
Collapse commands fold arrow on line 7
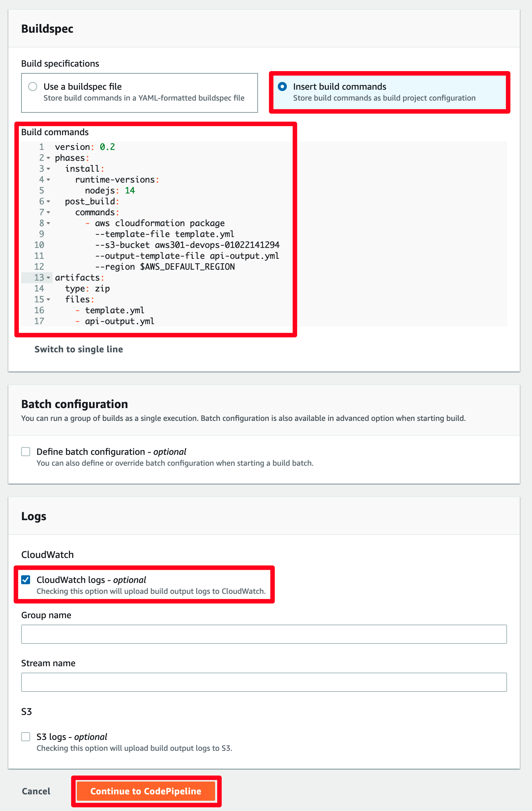click(x=48, y=213)
